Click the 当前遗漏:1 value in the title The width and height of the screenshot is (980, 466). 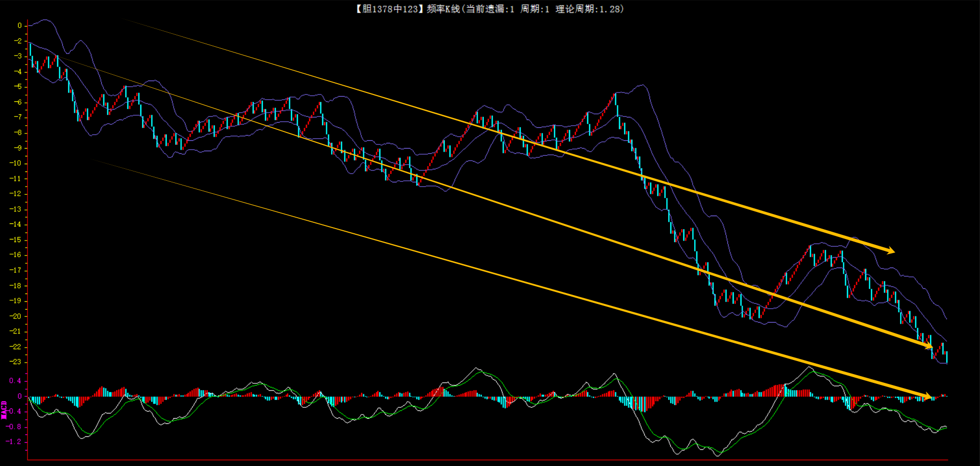pyautogui.click(x=489, y=9)
